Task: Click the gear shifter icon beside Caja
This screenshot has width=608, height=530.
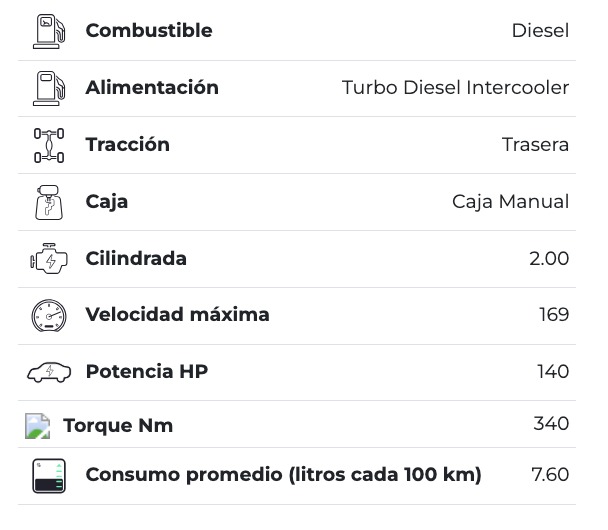Action: (48, 202)
